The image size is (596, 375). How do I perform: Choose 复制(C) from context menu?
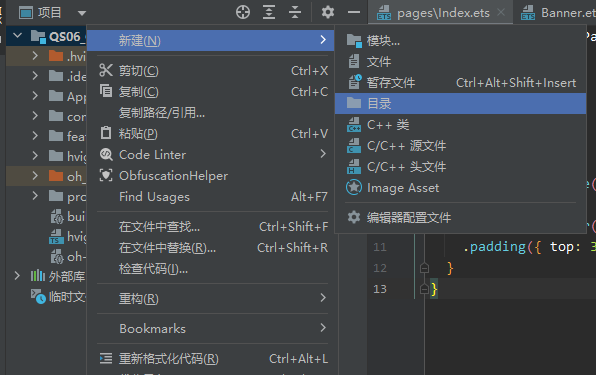point(212,92)
